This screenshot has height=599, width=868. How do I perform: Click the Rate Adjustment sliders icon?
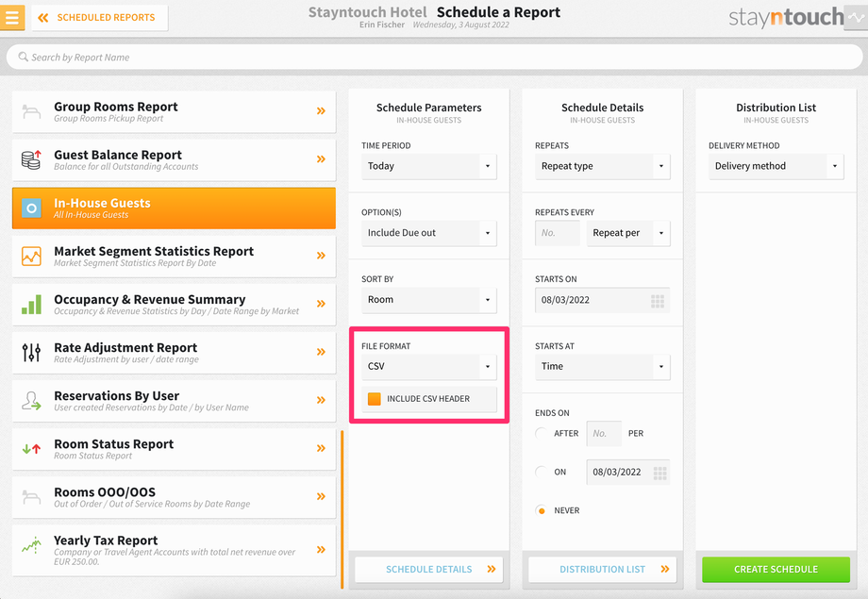click(x=31, y=352)
